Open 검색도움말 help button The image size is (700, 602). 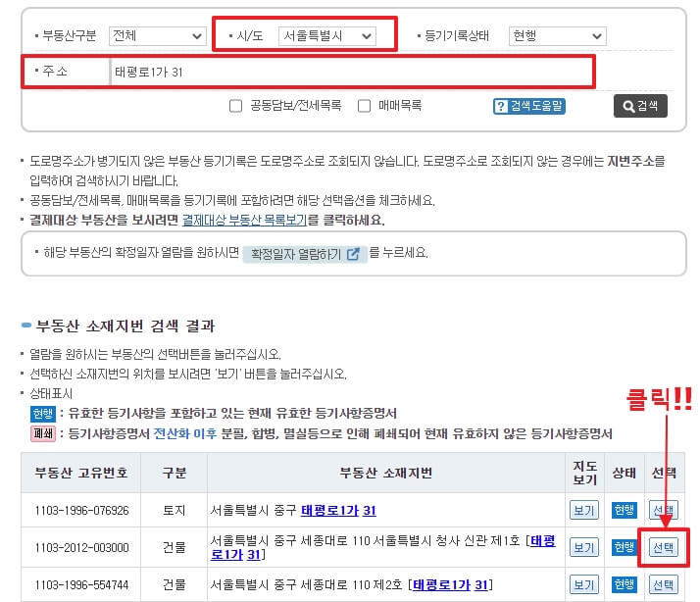[x=529, y=106]
